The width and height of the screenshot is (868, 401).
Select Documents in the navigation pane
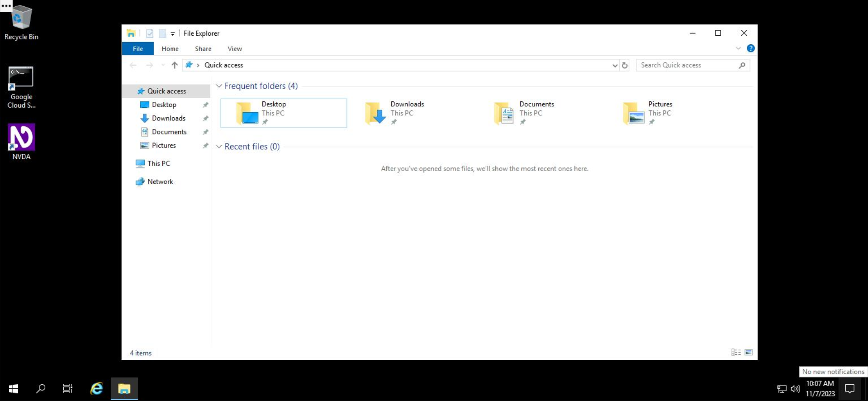169,132
